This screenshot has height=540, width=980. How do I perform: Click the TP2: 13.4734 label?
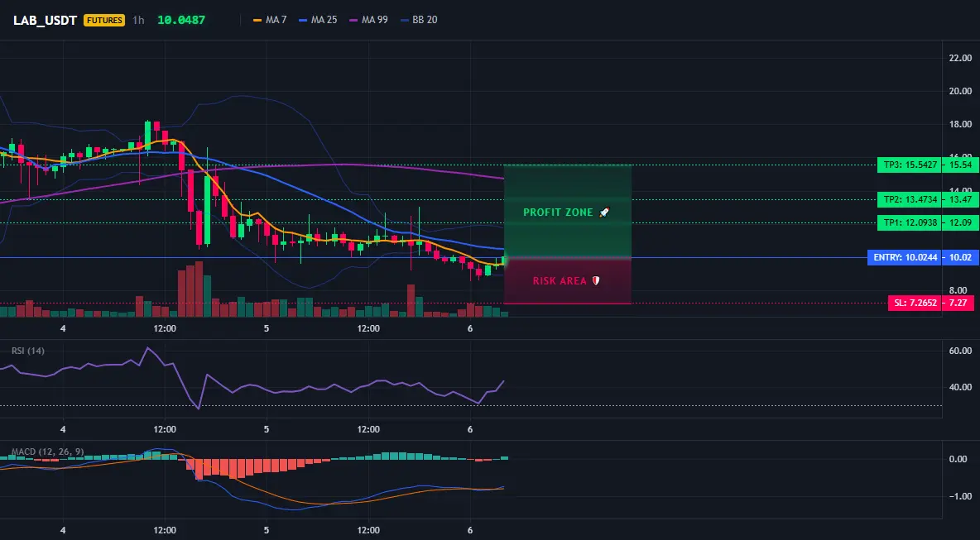[910, 200]
